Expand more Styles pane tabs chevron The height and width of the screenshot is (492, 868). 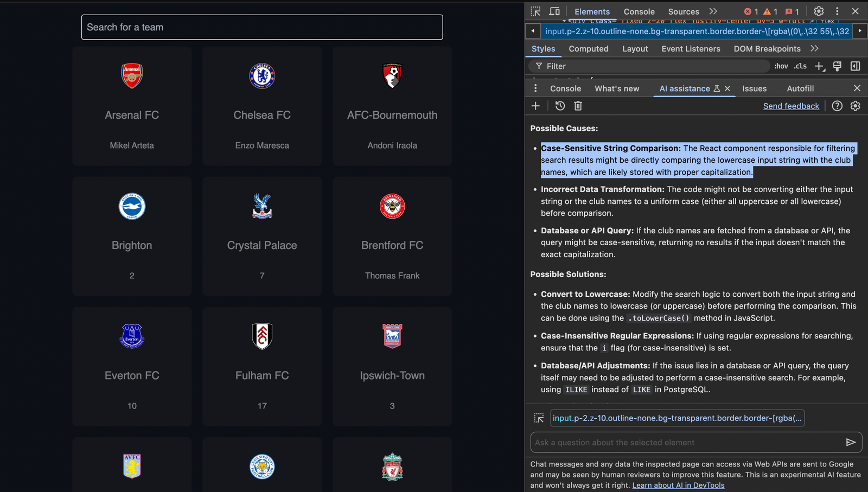(x=814, y=48)
